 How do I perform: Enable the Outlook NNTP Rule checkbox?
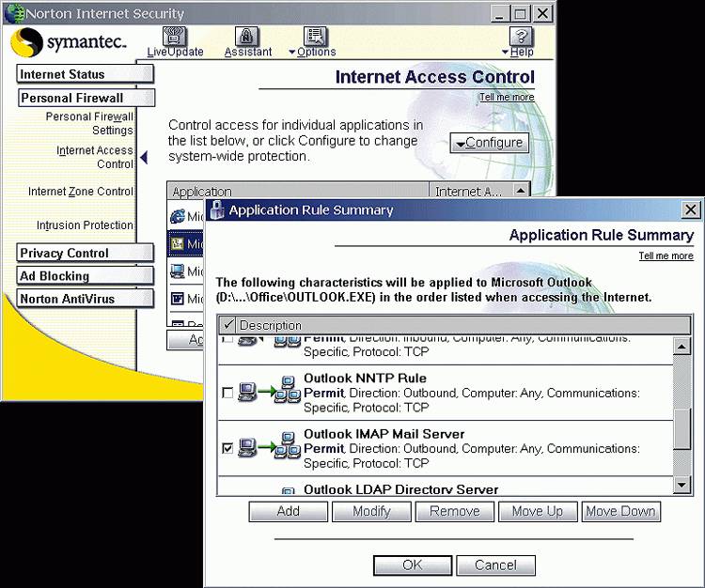[228, 393]
